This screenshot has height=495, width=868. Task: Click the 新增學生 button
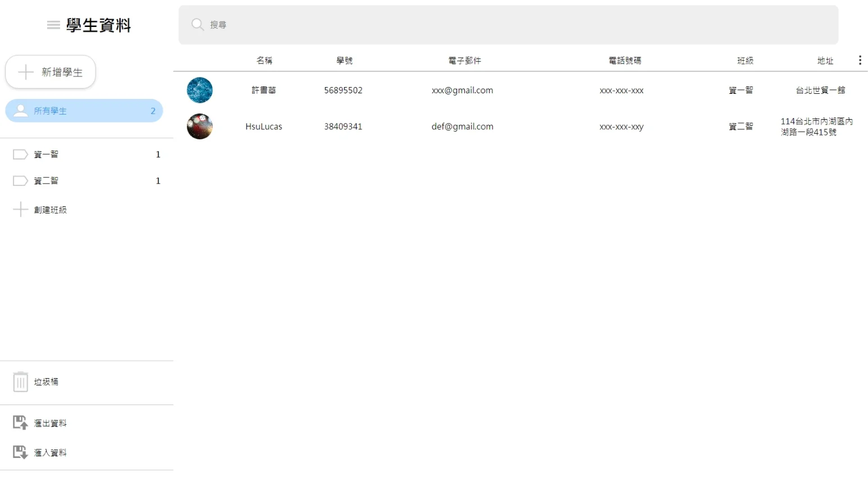coord(51,72)
